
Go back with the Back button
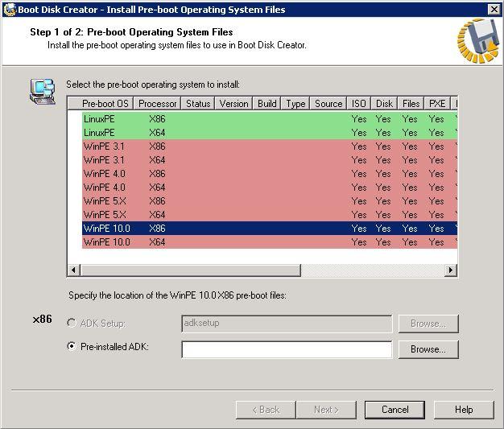click(x=266, y=410)
